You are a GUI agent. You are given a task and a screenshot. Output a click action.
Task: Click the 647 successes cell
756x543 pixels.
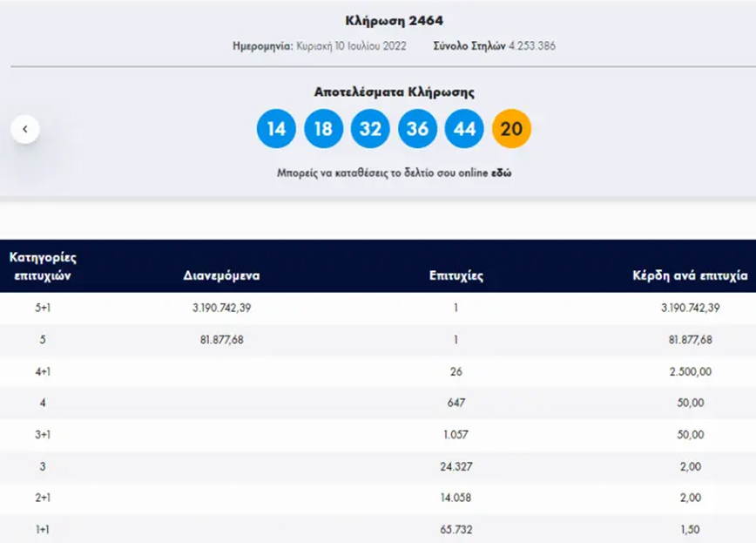point(456,403)
